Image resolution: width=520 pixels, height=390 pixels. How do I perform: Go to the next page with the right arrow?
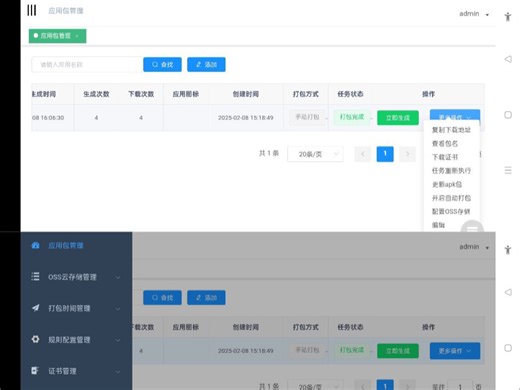[407, 154]
